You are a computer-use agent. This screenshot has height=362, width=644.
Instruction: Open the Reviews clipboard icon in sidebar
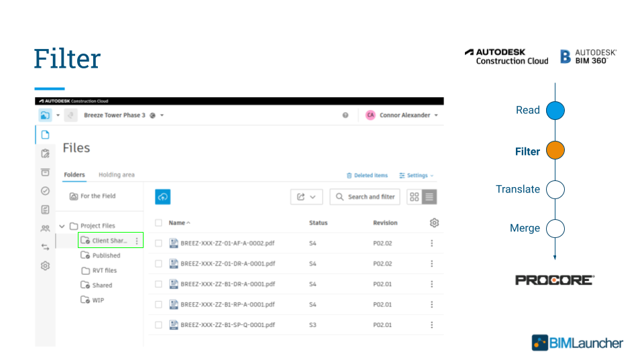[x=45, y=154]
